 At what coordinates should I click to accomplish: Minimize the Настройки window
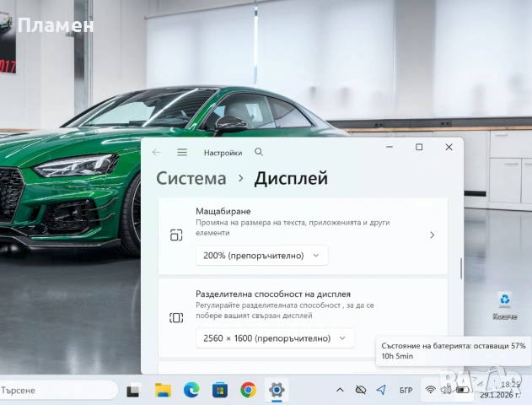[x=390, y=147]
